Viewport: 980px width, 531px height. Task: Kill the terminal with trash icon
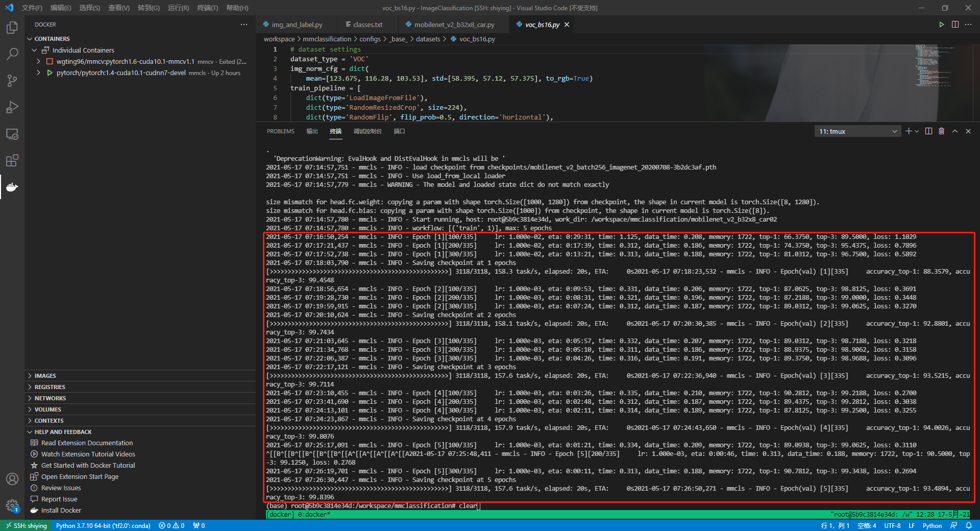pyautogui.click(x=942, y=131)
